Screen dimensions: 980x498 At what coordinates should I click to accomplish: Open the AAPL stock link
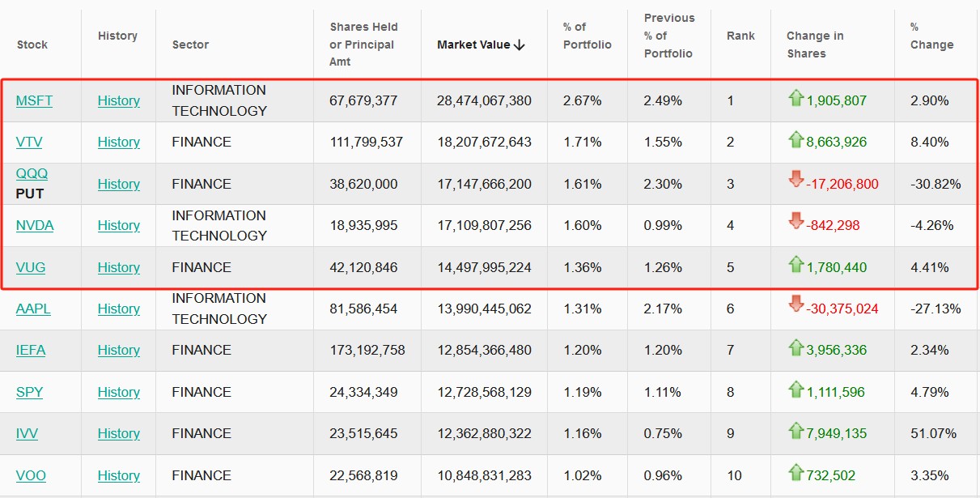coord(34,309)
